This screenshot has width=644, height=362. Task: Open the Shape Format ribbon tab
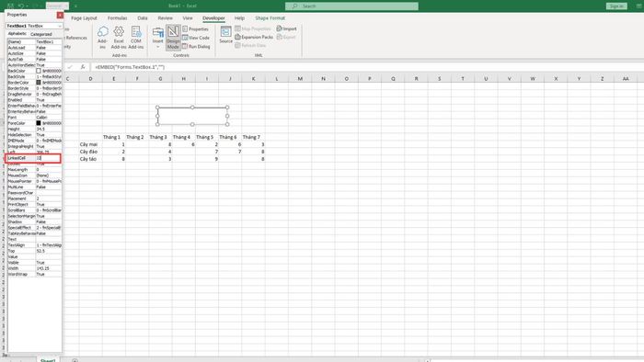270,18
